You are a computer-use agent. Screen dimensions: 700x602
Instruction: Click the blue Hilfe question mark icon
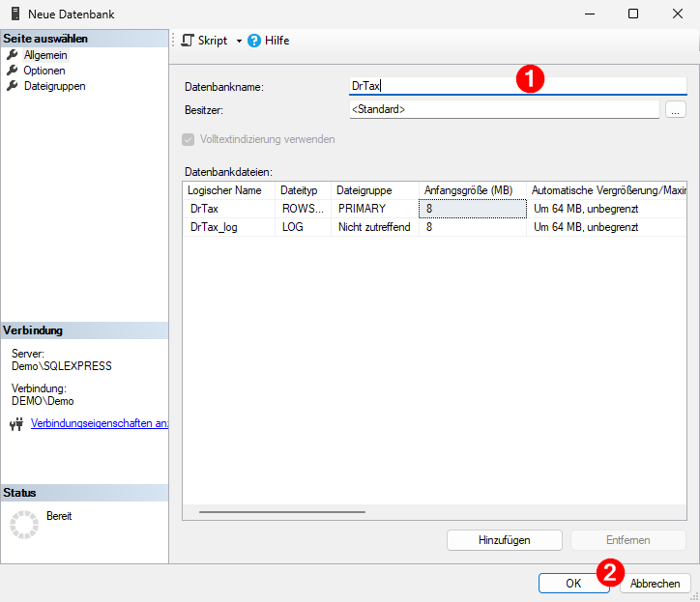[254, 41]
